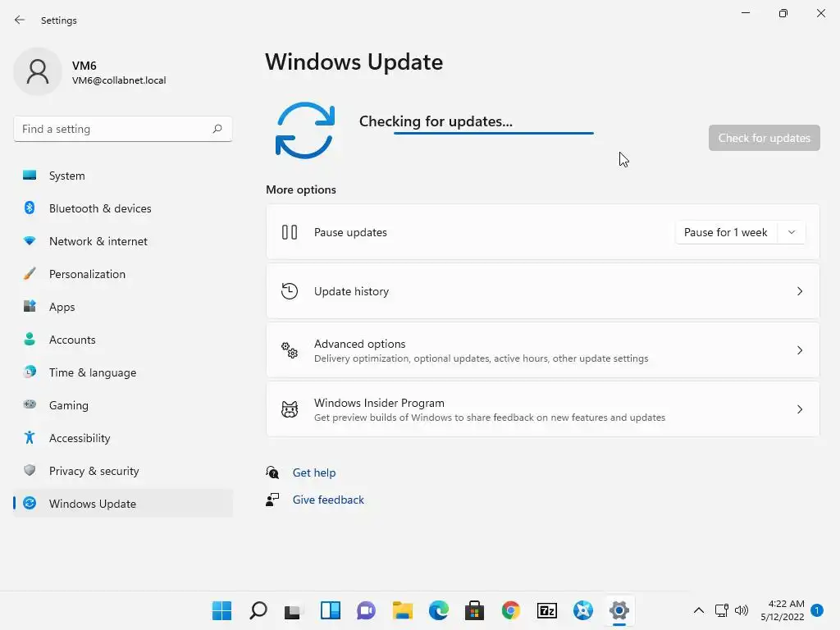
Task: Click the back arrow in Settings
Action: [20, 20]
